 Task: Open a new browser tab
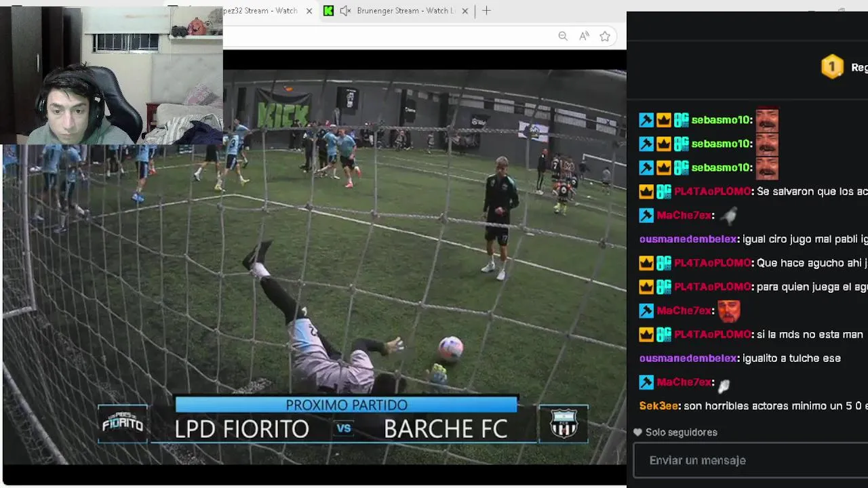(486, 11)
